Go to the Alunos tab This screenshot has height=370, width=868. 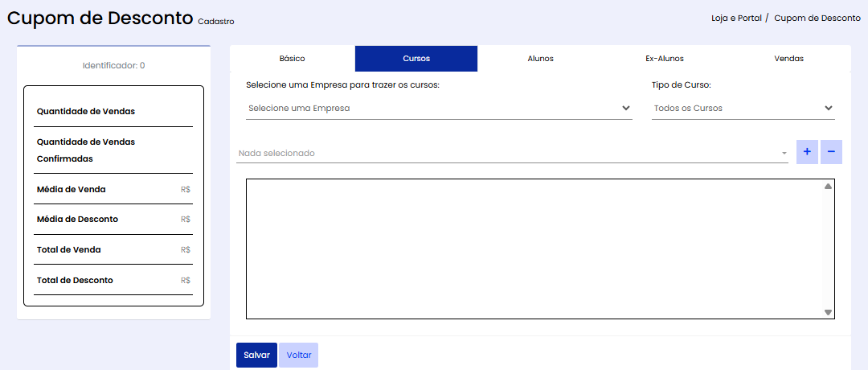540,59
